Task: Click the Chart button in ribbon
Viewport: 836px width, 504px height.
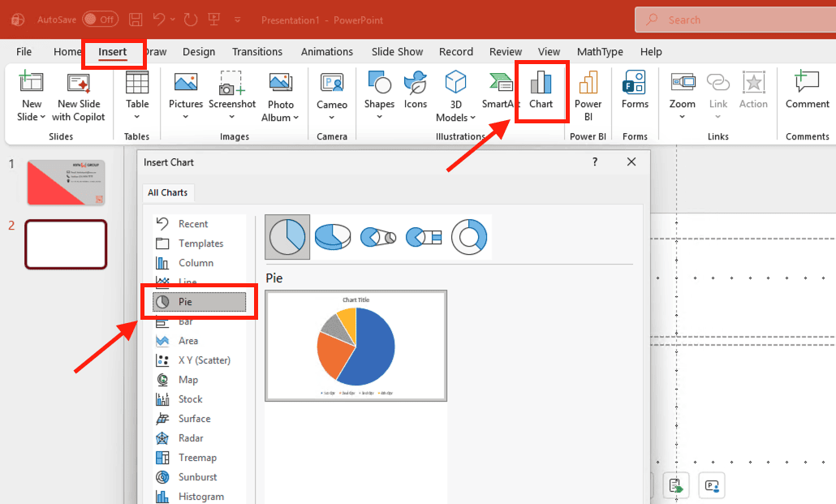Action: coord(541,91)
